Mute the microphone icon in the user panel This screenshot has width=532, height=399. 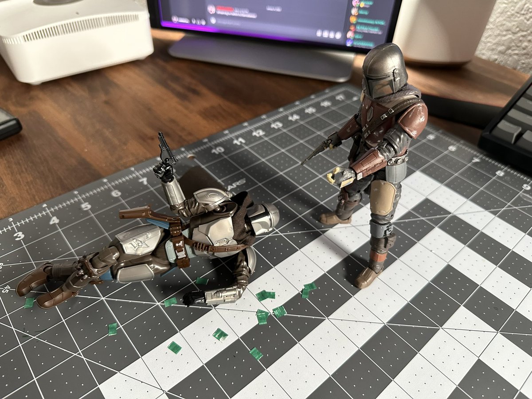point(194,21)
